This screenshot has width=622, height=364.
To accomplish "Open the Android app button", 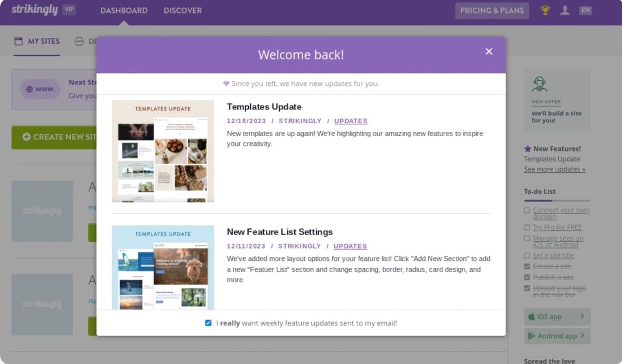I will 557,336.
